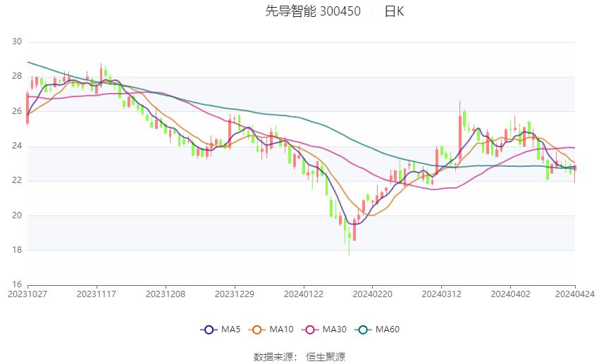Image resolution: width=599 pixels, height=364 pixels.
Task: Click the 20231117 date axis label
Action: [97, 294]
